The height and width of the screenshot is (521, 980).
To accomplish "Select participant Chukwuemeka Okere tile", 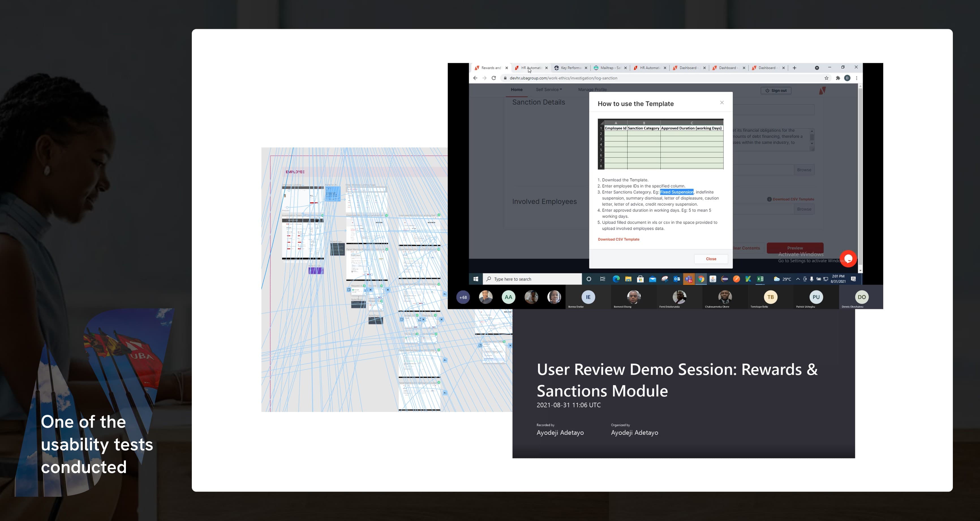I will (x=725, y=297).
